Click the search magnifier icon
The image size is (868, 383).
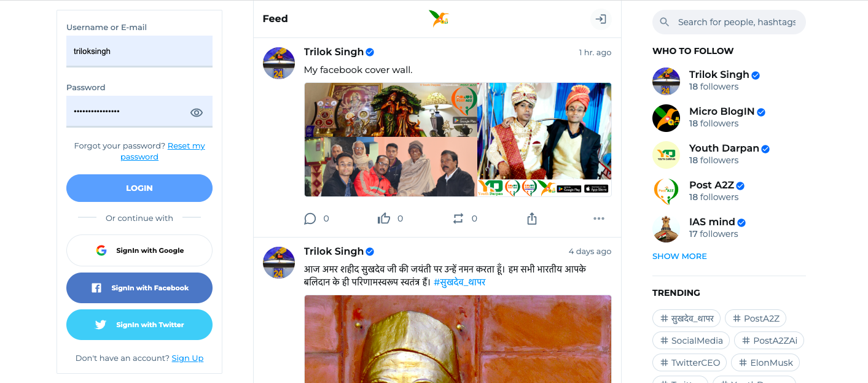[664, 22]
